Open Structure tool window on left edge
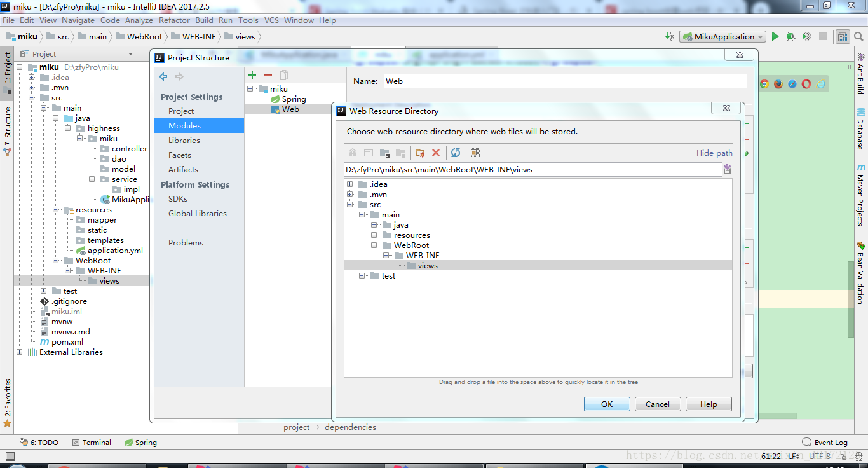The width and height of the screenshot is (868, 468). 8,132
